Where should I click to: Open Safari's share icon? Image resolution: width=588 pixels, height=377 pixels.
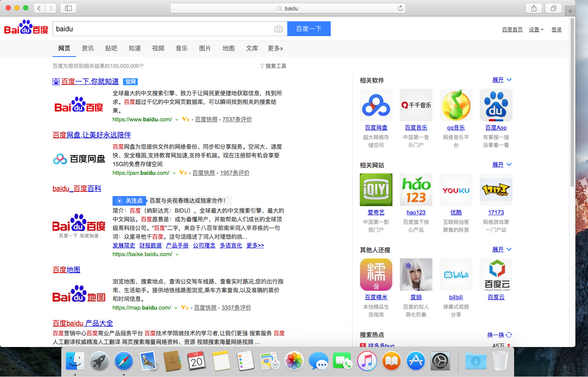click(534, 8)
